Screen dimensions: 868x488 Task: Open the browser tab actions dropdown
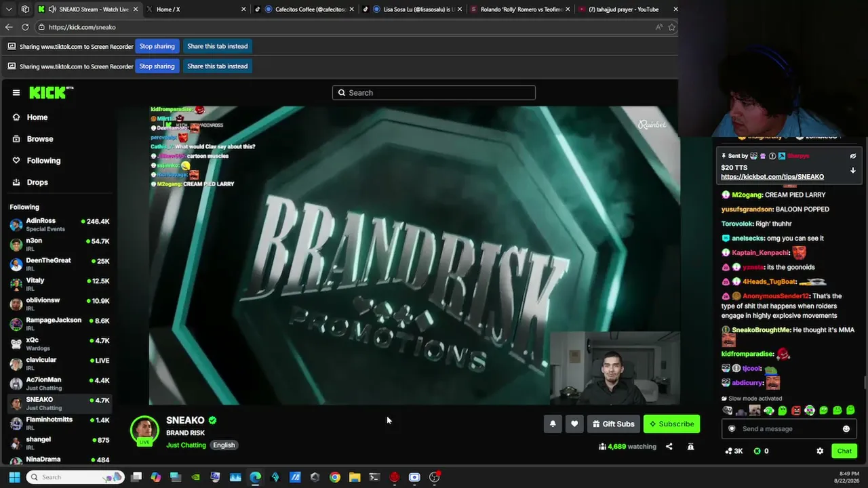9,9
